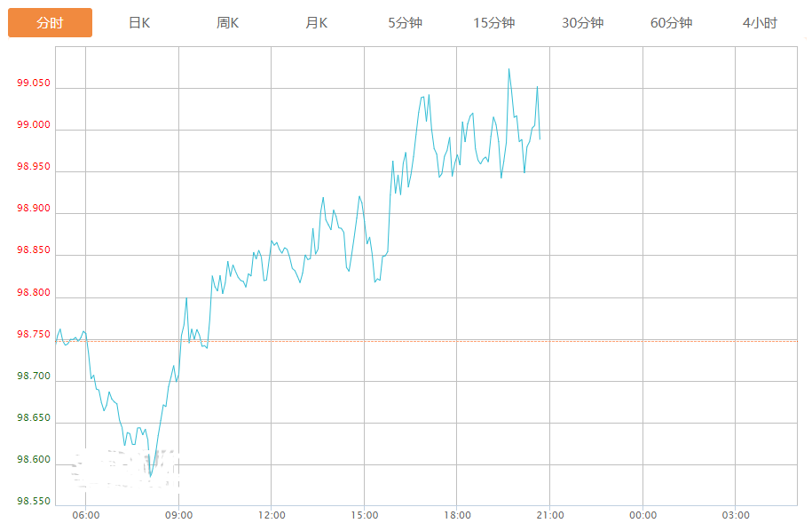Click the 03:00 time axis label
The image size is (812, 531).
[736, 516]
